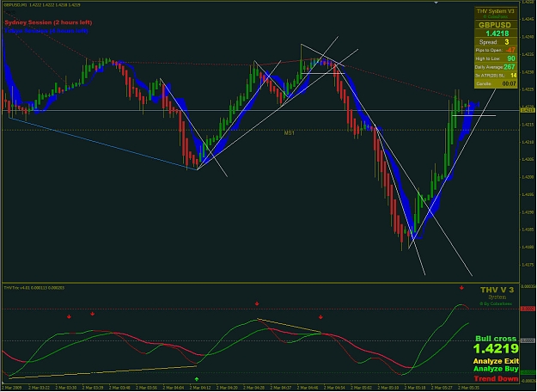Image resolution: width=537 pixels, height=392 pixels.
Task: Click the red down arrow at the top right of THVTrix window
Action: tap(461, 288)
